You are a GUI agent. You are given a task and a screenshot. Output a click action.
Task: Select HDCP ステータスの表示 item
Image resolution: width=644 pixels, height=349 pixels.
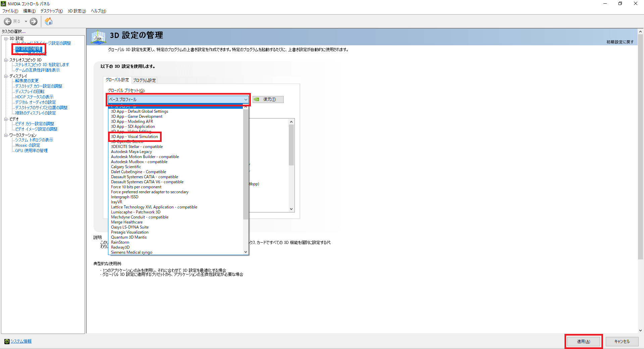click(x=34, y=97)
